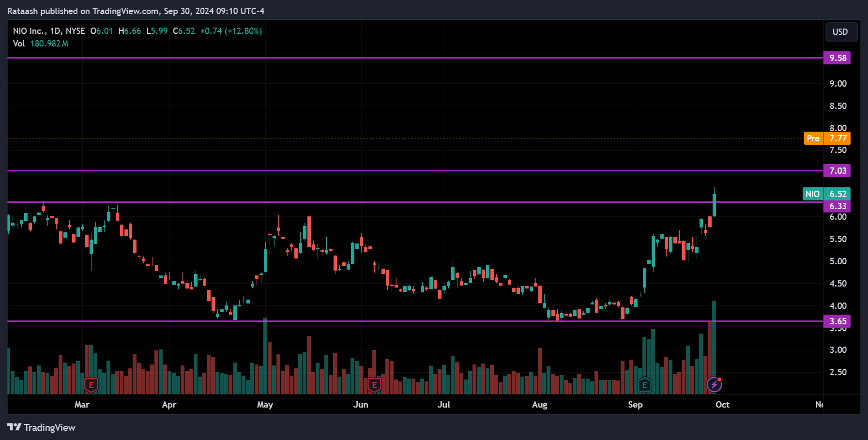Image resolution: width=868 pixels, height=440 pixels.
Task: Click the +0.74 (+12.80%) change value
Action: coord(231,31)
